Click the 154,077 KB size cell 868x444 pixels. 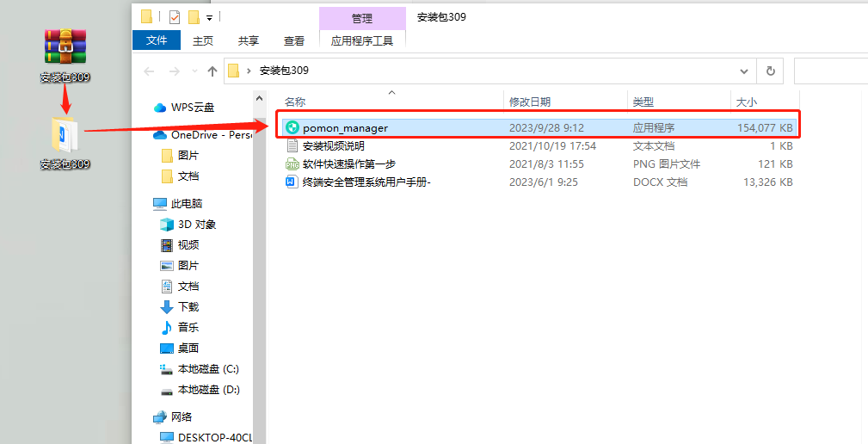pos(765,128)
